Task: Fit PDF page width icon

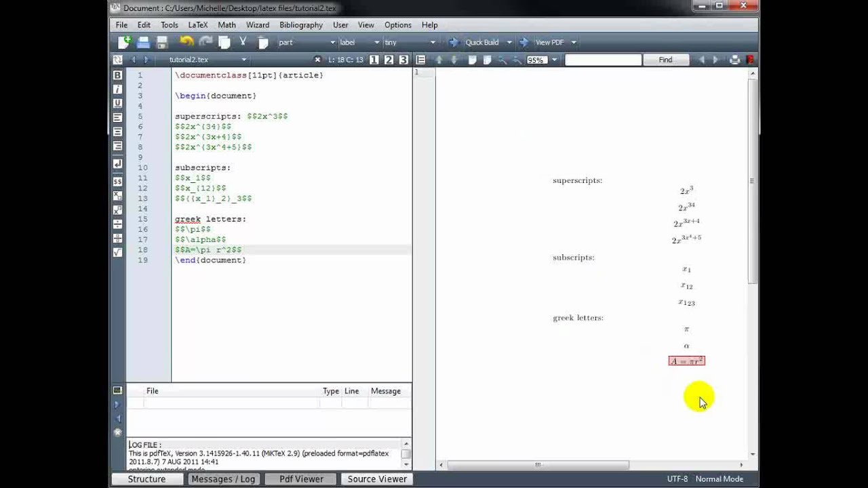Action: pyautogui.click(x=473, y=60)
